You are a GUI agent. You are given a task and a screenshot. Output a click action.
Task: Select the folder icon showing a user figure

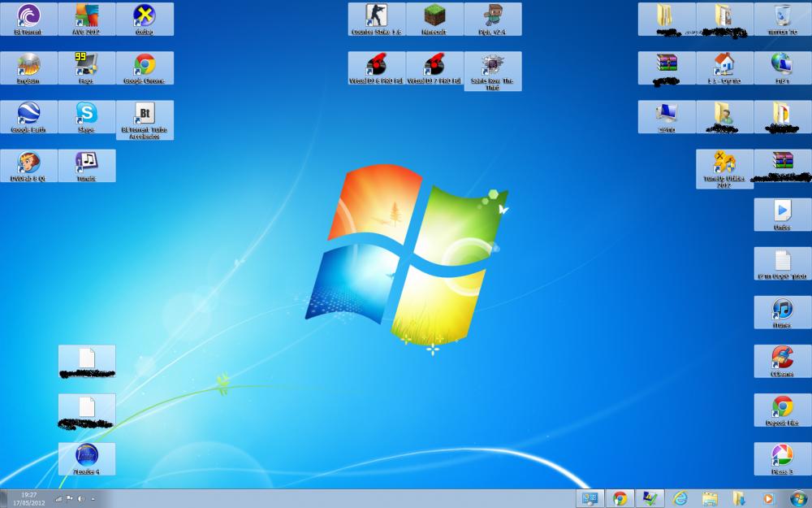pos(724,116)
